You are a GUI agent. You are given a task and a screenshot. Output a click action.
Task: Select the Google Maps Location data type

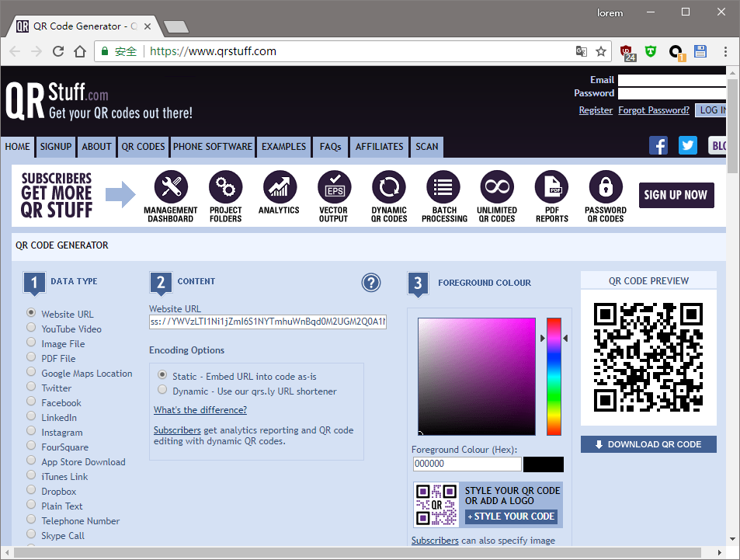click(31, 371)
